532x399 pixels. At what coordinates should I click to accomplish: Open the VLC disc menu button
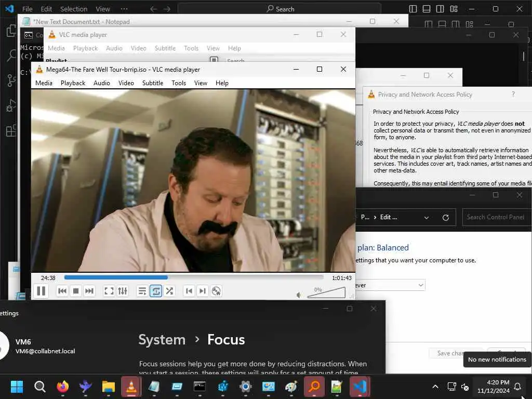tap(216, 291)
